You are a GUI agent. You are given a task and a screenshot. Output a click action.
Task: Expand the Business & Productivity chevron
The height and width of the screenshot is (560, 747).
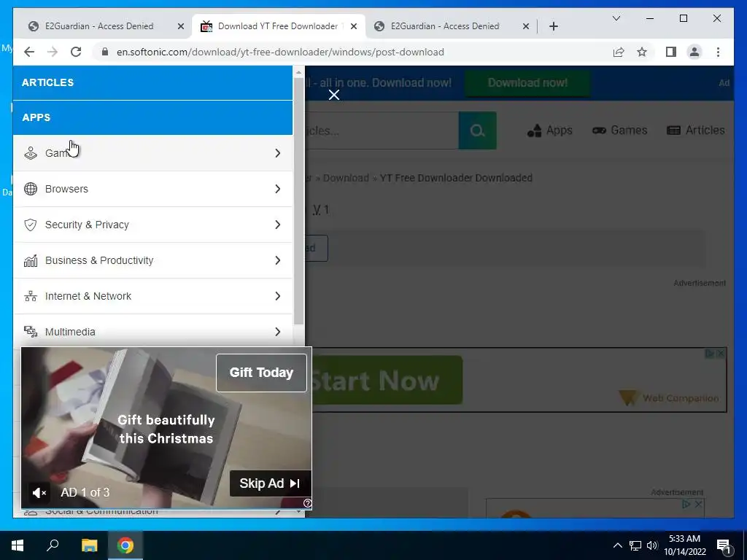point(278,260)
